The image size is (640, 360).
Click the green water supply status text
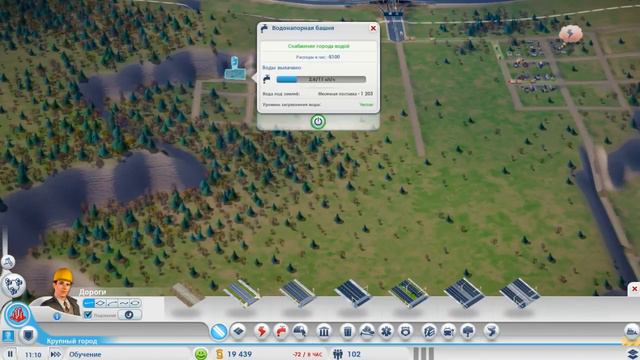pyautogui.click(x=319, y=46)
